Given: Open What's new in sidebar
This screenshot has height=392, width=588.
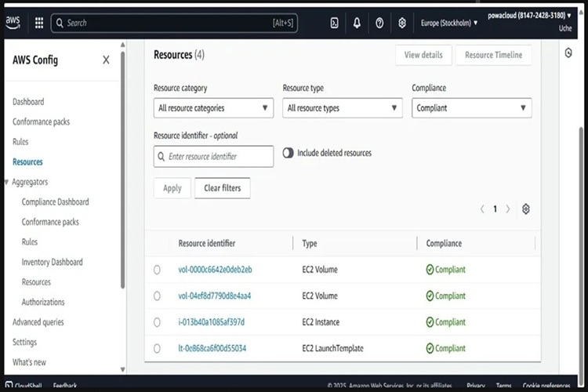Looking at the screenshot, I should (29, 362).
